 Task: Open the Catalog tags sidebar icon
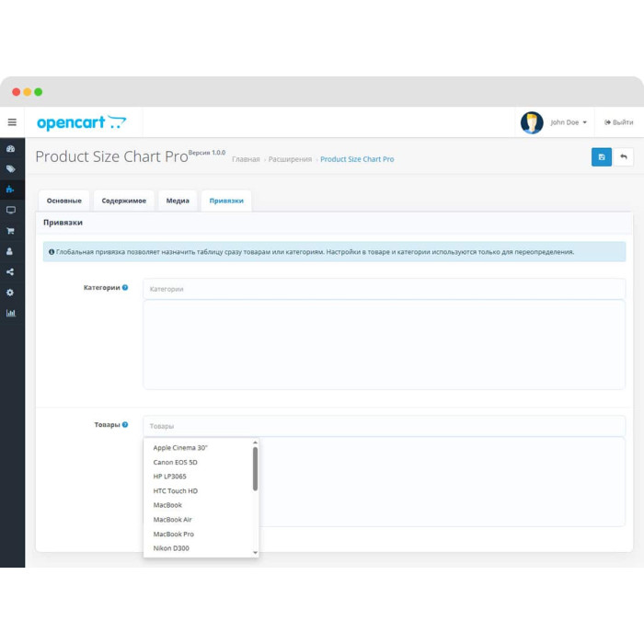tap(11, 169)
